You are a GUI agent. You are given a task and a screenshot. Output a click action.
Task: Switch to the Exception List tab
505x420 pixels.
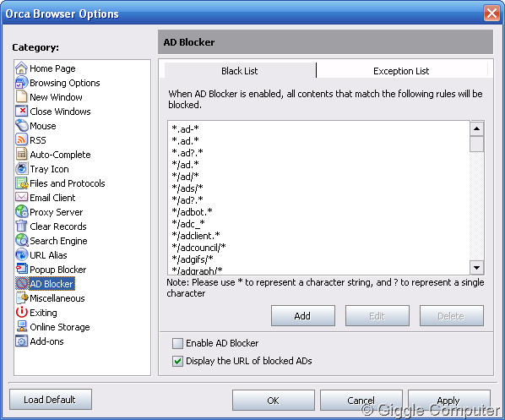pyautogui.click(x=401, y=71)
